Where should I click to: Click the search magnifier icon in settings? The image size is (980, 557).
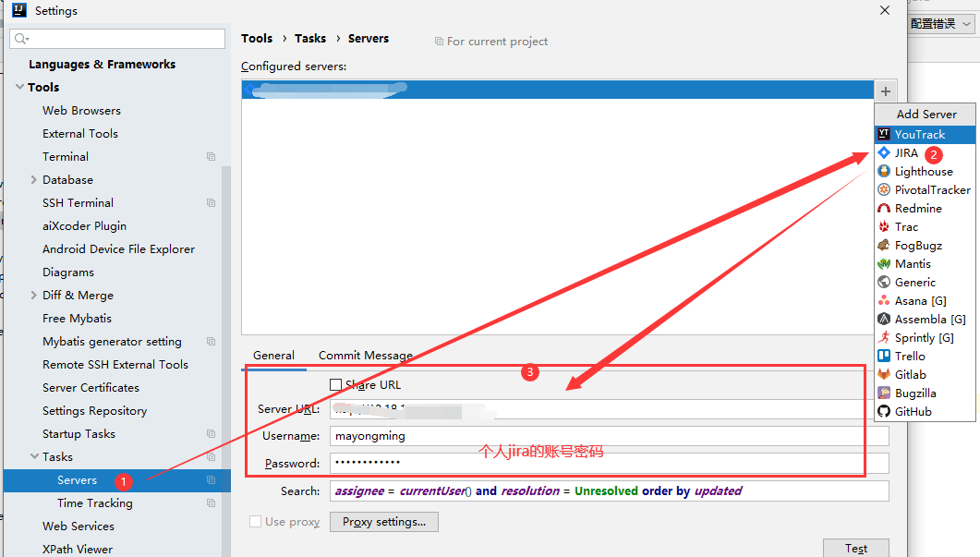pyautogui.click(x=21, y=39)
